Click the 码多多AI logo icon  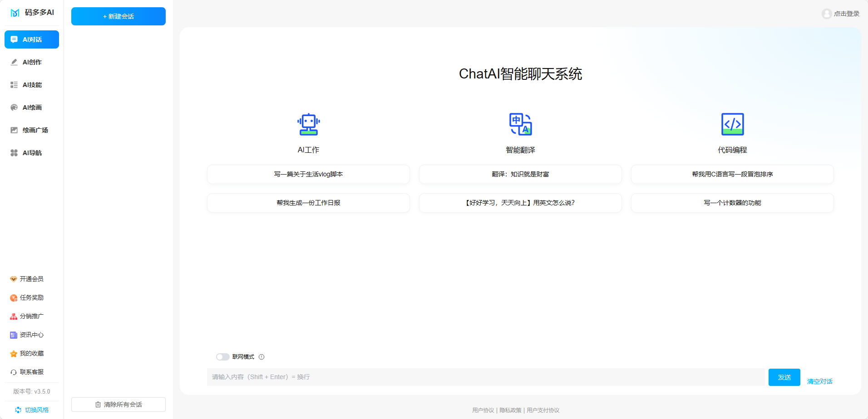pyautogui.click(x=15, y=13)
